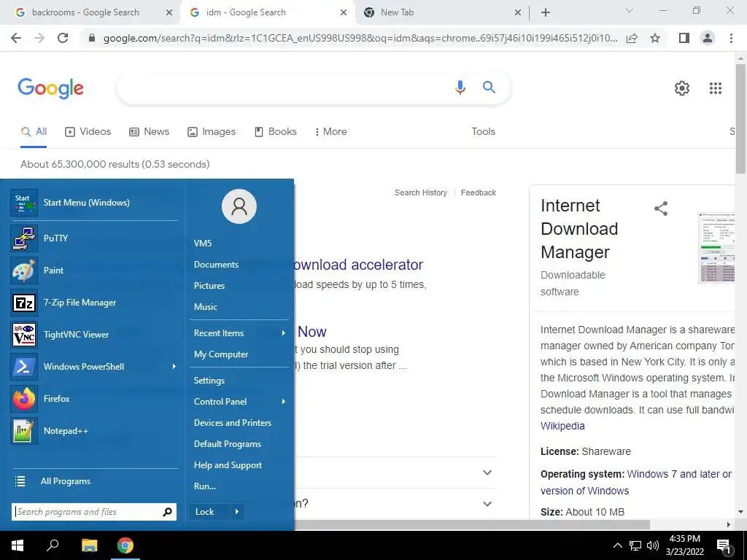Open the More search filters dropdown

coord(331,131)
